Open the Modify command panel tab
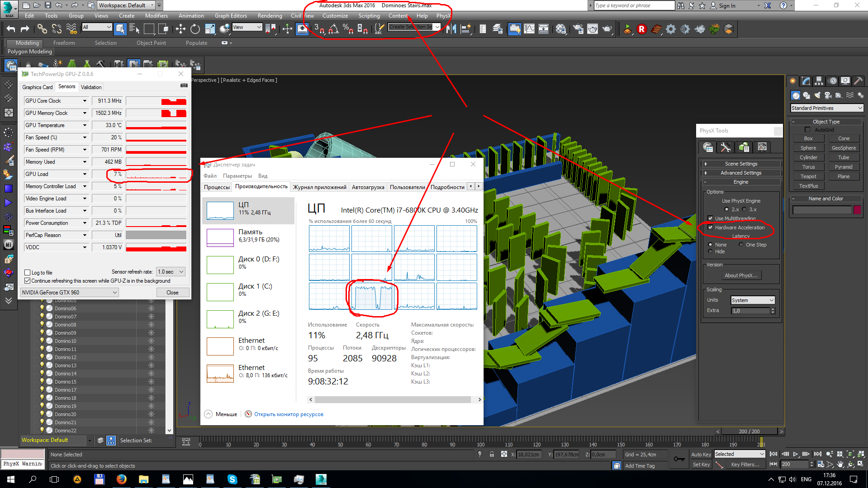This screenshot has height=488, width=868. coord(806,81)
